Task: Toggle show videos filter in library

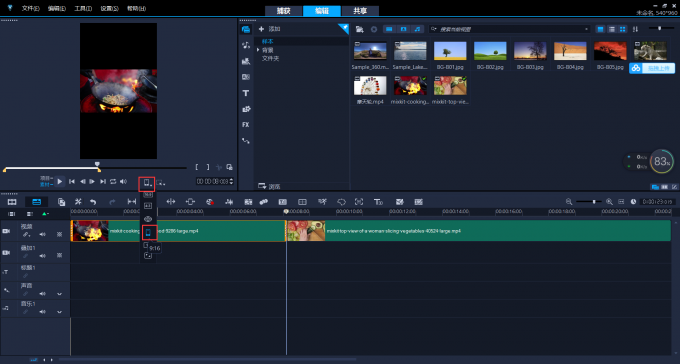Action: click(389, 29)
